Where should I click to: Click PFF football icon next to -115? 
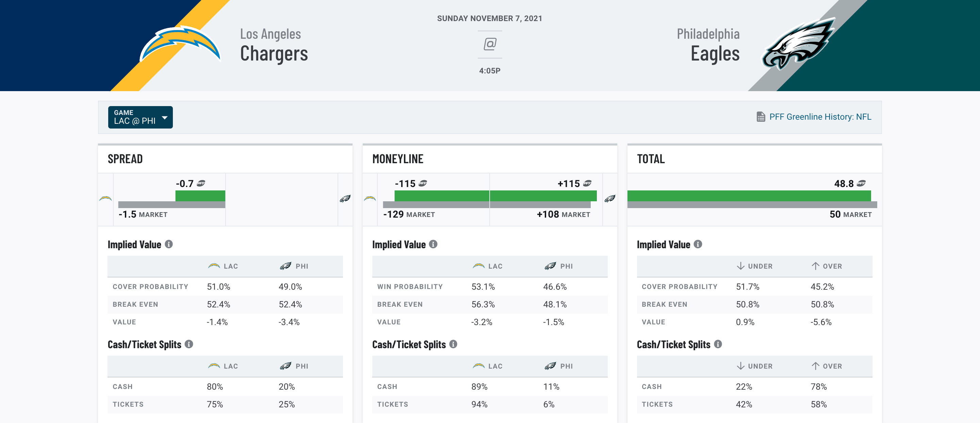point(423,184)
